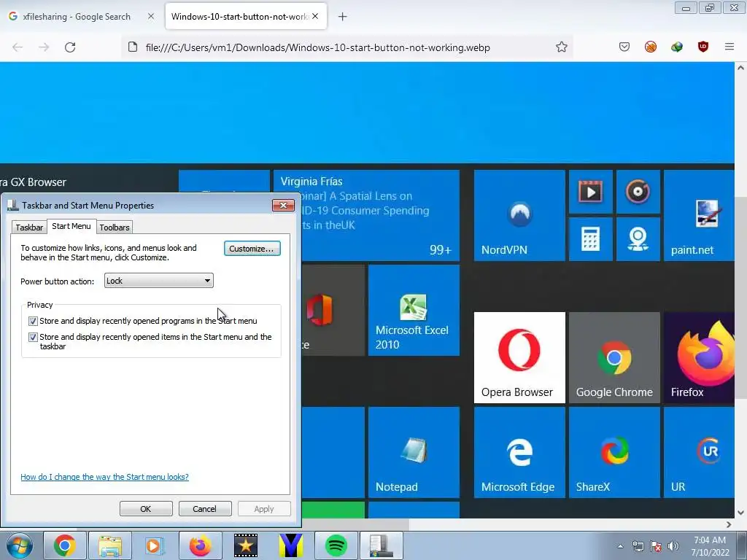Click Cancel in Taskbar Properties dialog
This screenshot has height=560, width=747.
[x=204, y=508]
